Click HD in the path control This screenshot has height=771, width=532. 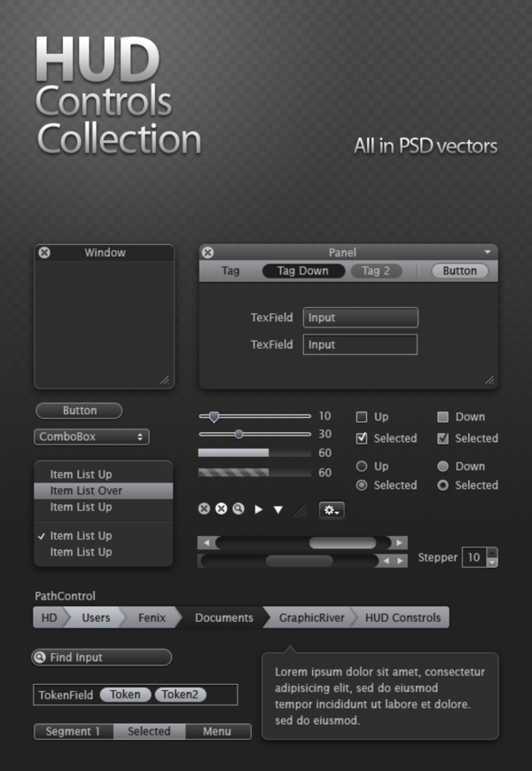(x=49, y=618)
